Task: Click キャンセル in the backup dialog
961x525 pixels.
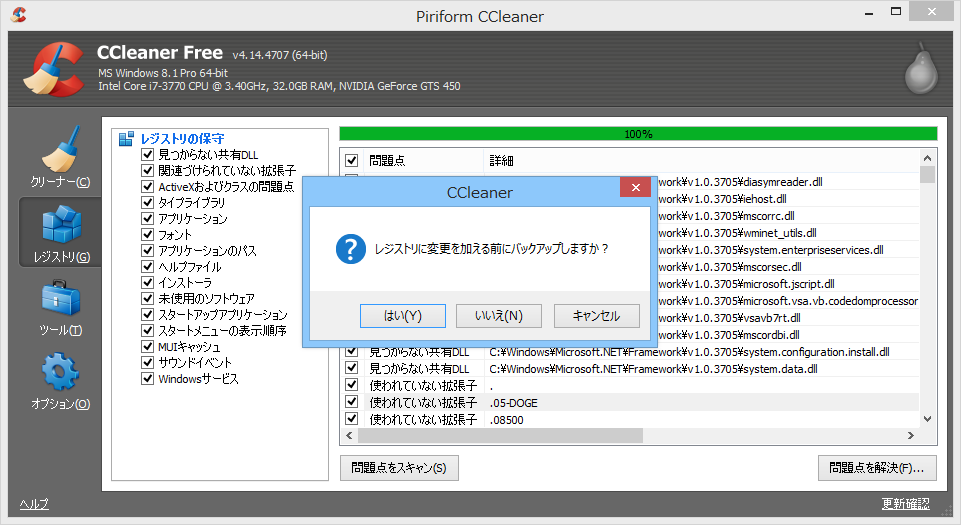Action: 596,316
